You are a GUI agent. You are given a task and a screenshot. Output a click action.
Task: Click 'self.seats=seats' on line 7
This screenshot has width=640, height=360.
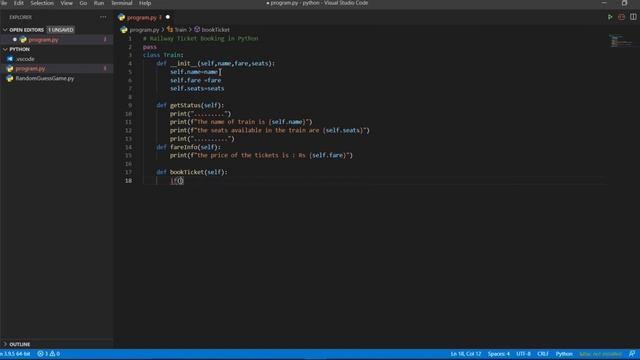pos(197,89)
